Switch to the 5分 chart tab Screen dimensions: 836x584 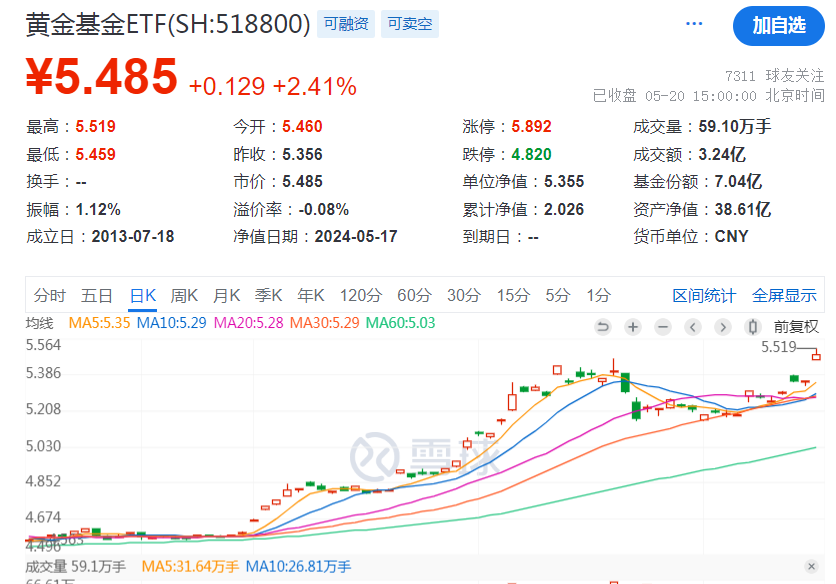558,295
